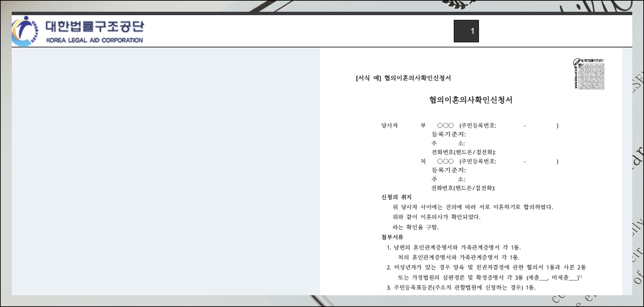Click the 처의 혼인관계증명서 line
The height and width of the screenshot is (307, 644).
coord(459,257)
